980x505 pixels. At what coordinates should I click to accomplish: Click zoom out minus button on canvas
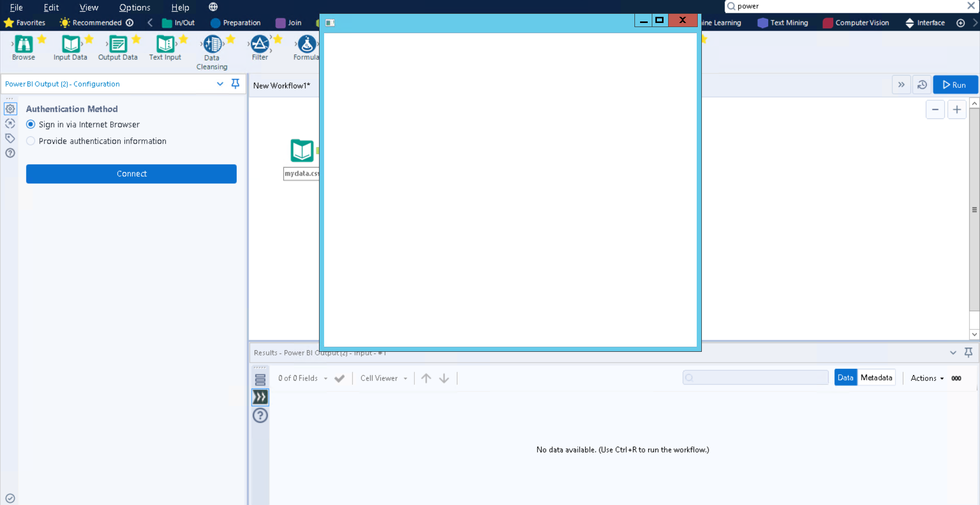(935, 109)
